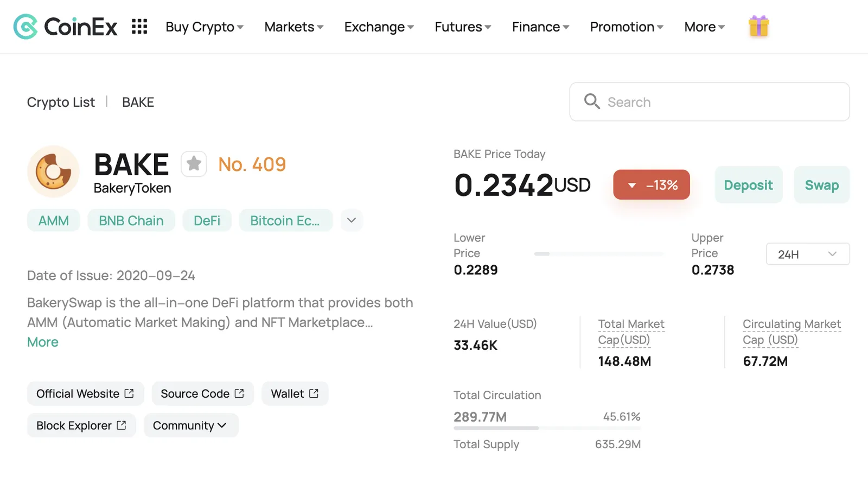Click Total Market Cap(USD) label
The width and height of the screenshot is (868, 490).
point(631,332)
